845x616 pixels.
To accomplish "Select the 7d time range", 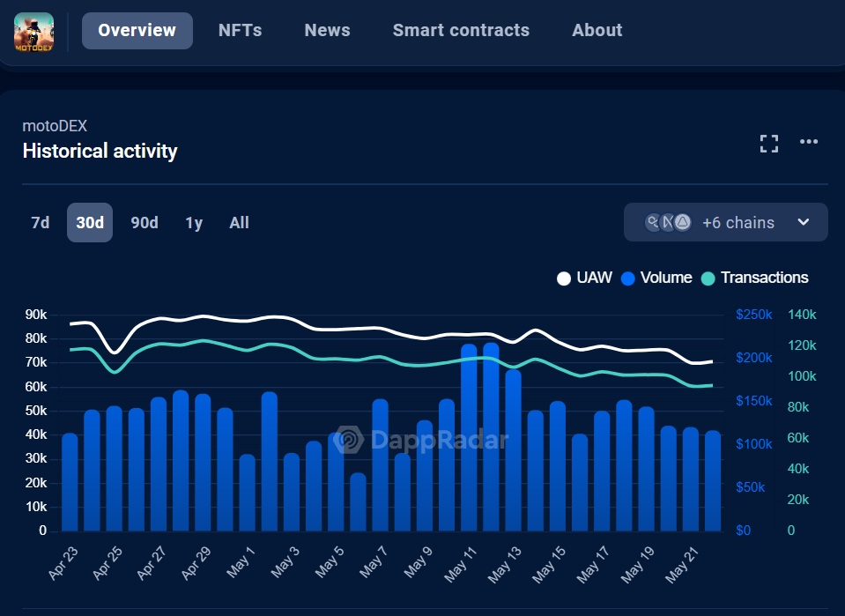I will [x=41, y=223].
